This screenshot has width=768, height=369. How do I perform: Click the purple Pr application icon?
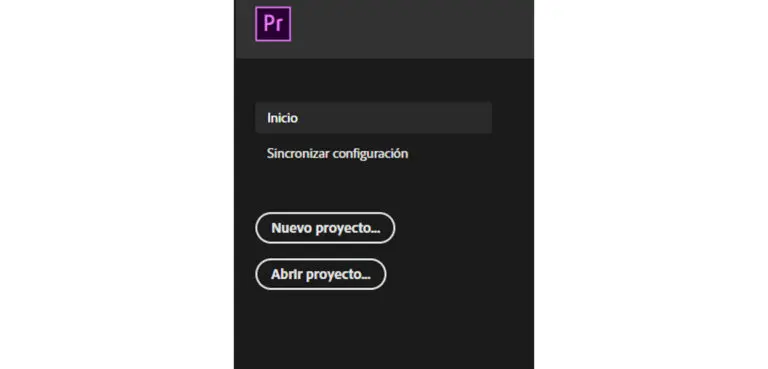tap(273, 24)
